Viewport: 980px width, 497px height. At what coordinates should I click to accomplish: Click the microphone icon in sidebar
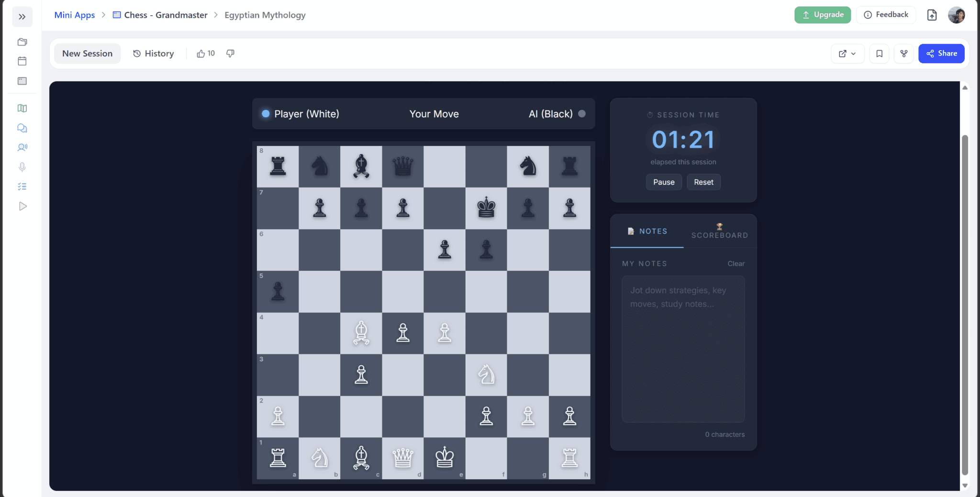[x=22, y=167]
